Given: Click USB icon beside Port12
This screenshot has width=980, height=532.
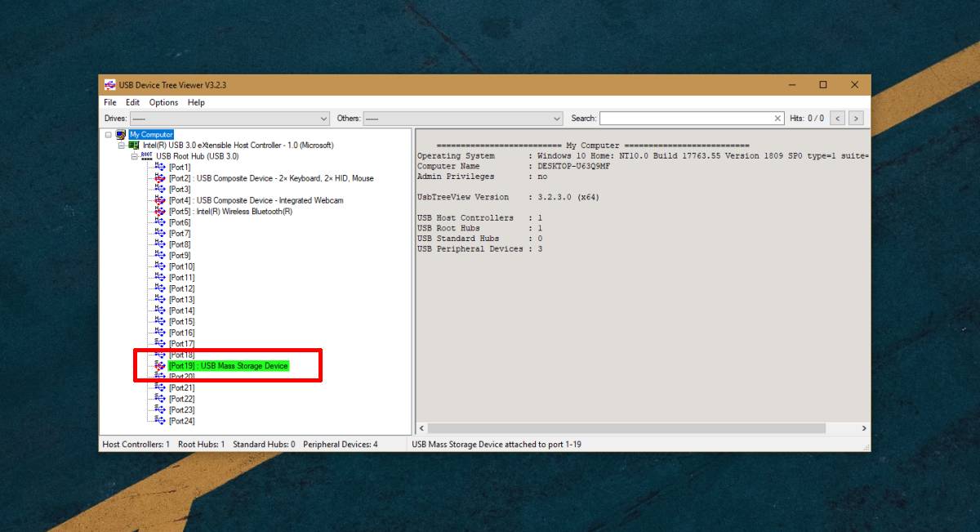Looking at the screenshot, I should 160,288.
